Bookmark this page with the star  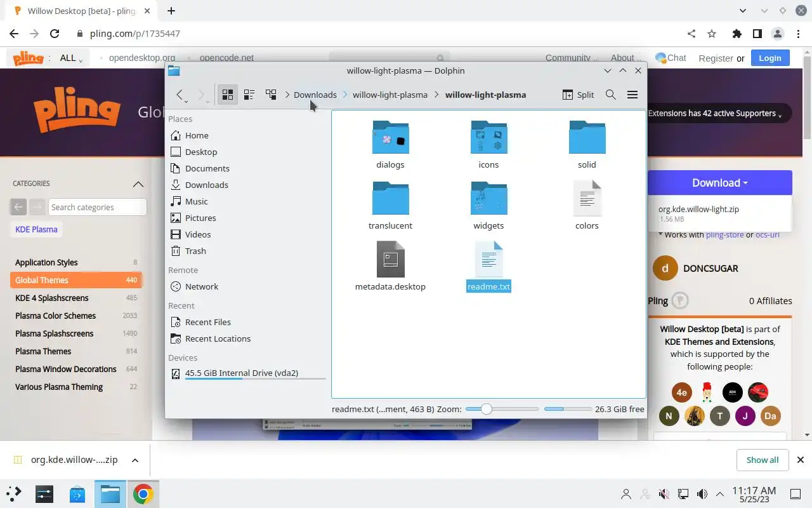(712, 34)
